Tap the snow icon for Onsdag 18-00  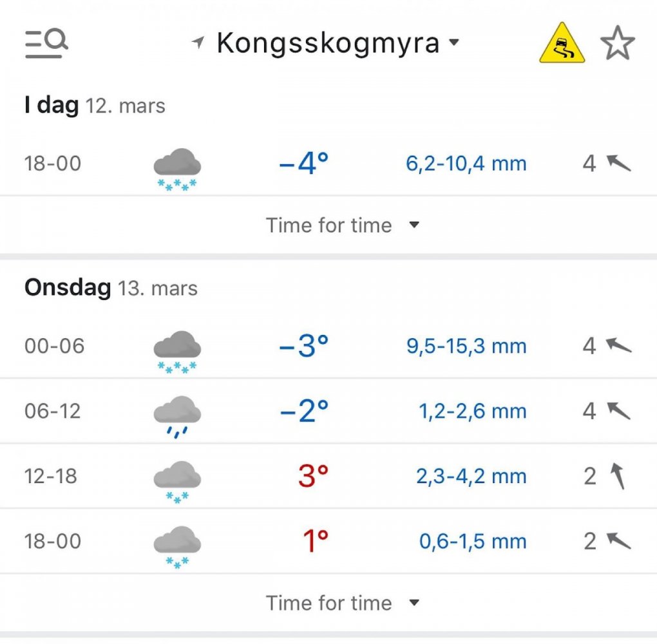pos(177,546)
